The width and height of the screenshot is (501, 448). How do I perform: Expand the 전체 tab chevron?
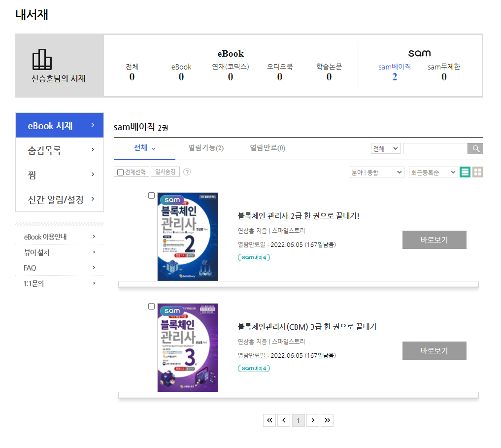point(153,149)
